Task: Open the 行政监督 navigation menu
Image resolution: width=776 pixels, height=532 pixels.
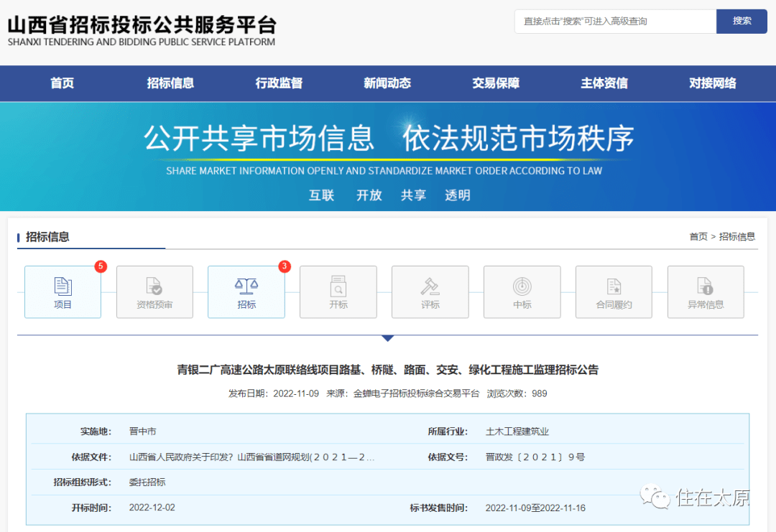Action: [279, 83]
